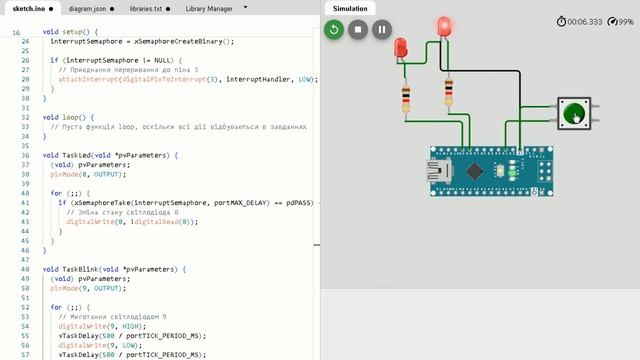Place cursor on TaskBlink definition line 48
640x360 pixels.
114,269
